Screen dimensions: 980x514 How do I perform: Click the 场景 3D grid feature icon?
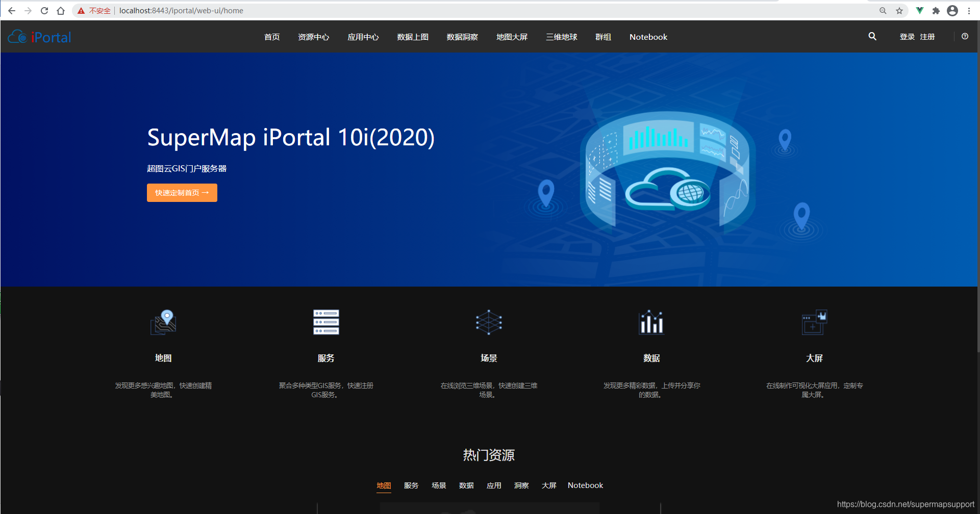pyautogui.click(x=489, y=322)
